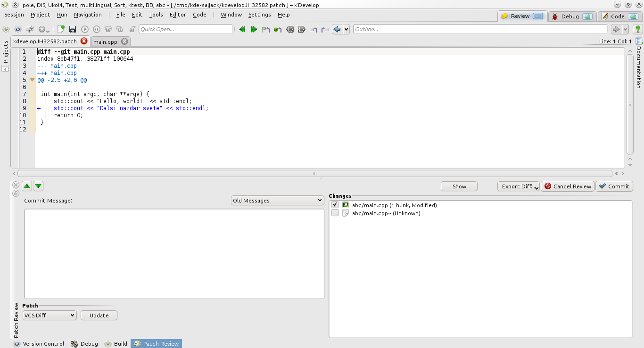Viewport: 644px width, 348px height.
Task: Click the wrench-and-brush Clean toolbar icon
Action: (30, 29)
